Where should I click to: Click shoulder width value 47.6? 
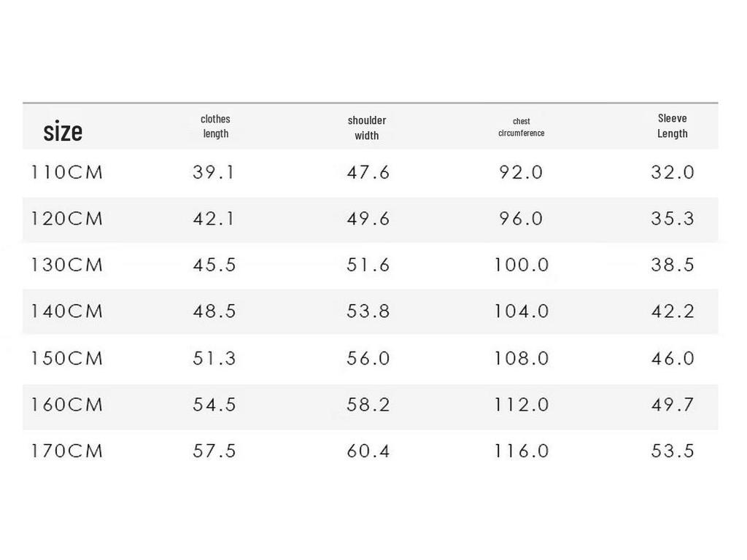[x=368, y=173]
